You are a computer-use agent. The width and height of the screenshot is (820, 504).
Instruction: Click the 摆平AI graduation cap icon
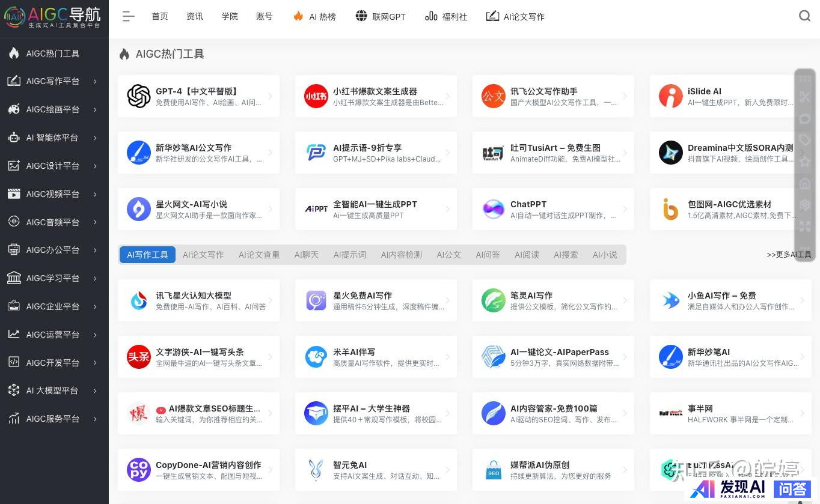pos(316,413)
